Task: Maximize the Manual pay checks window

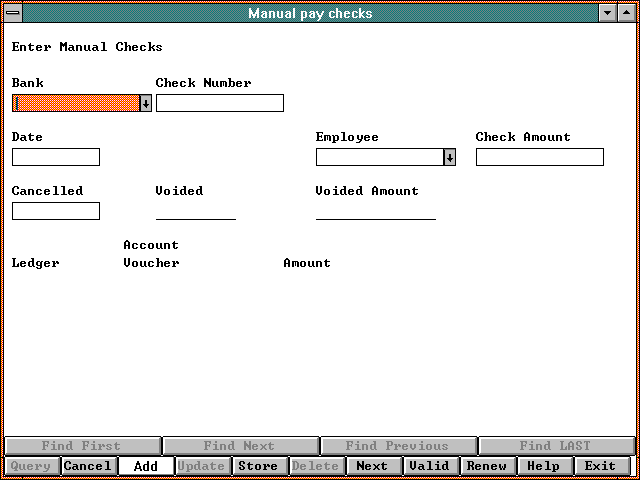Action: pyautogui.click(x=627, y=13)
